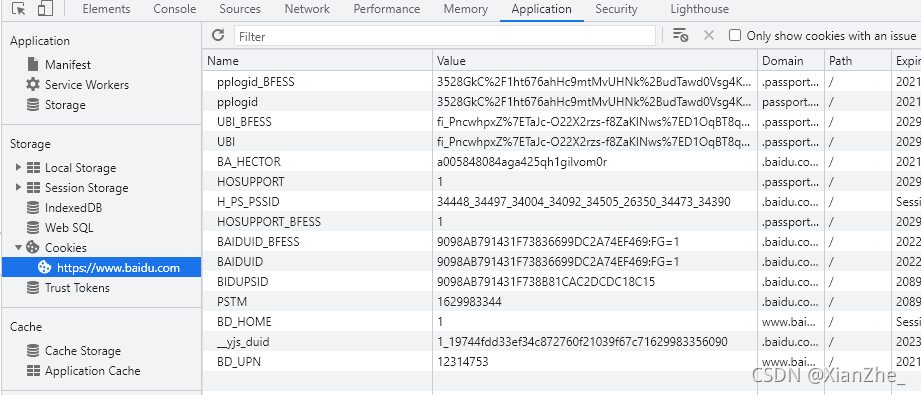This screenshot has width=921, height=395.
Task: Select the BIDUPSID cookie row
Action: 562,282
